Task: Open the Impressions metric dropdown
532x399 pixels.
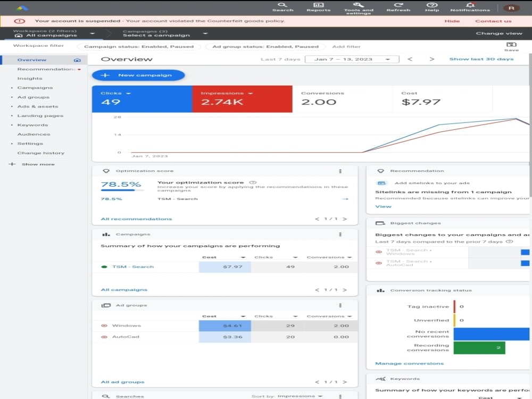Action: (x=251, y=93)
